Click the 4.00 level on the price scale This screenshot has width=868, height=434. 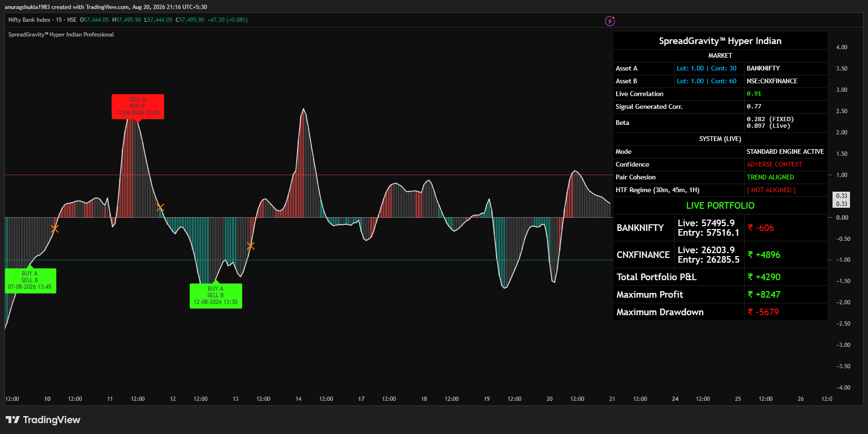842,47
